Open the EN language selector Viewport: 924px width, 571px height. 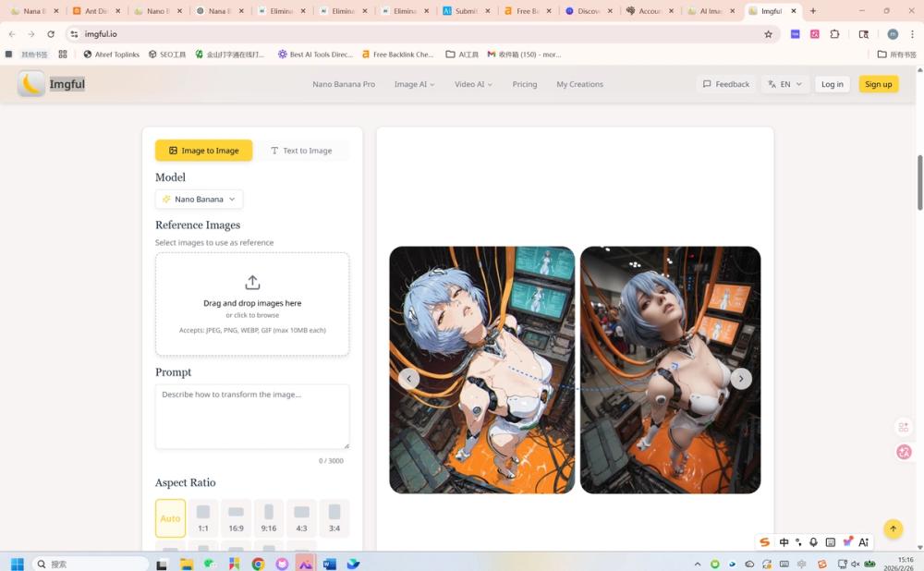(784, 84)
